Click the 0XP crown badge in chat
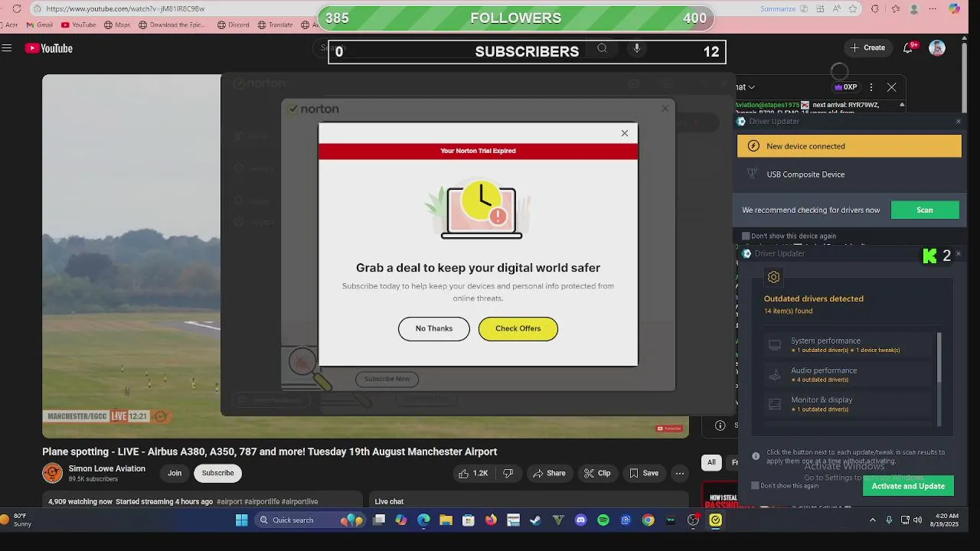 click(x=846, y=87)
